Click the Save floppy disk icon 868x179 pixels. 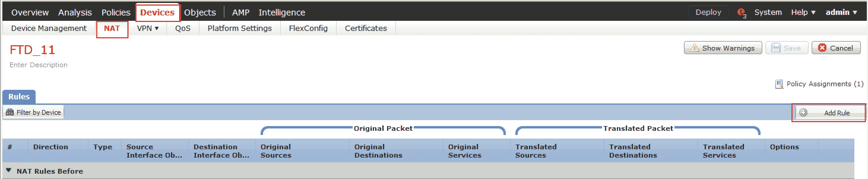(776, 48)
